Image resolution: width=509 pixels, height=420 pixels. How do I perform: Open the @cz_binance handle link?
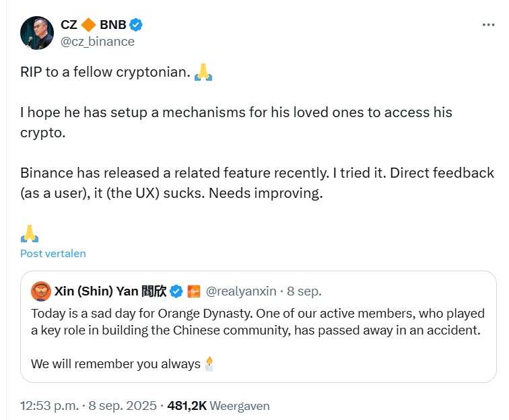coord(98,42)
